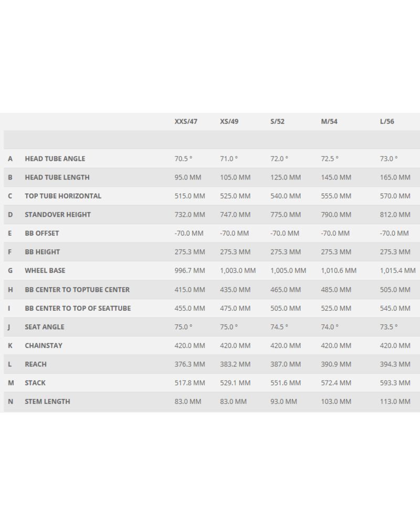Image resolution: width=420 pixels, height=525 pixels.
Task: Select the HEAD TUBE LENGTH row label
Action: pos(57,177)
